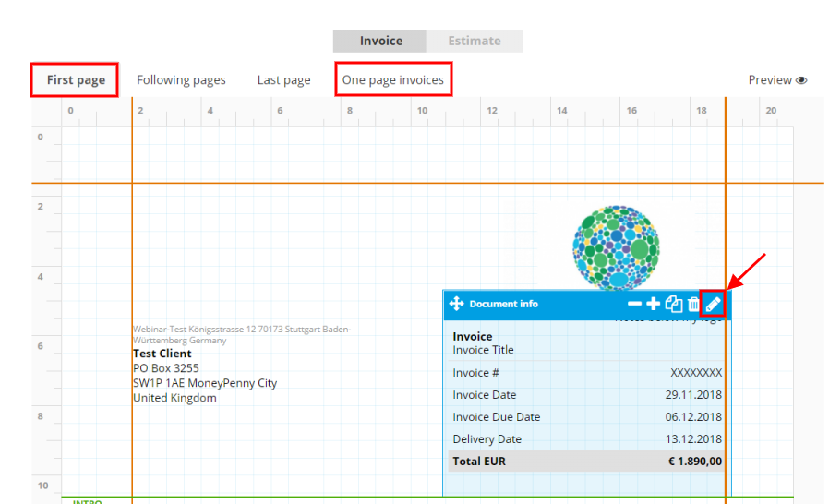Open the One page invoices tab

tap(393, 80)
